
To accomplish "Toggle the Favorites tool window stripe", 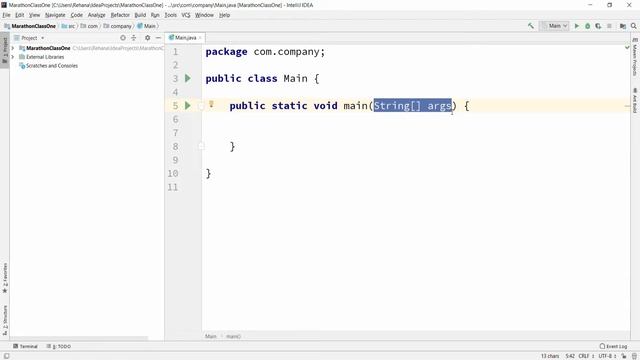I will coord(5,278).
